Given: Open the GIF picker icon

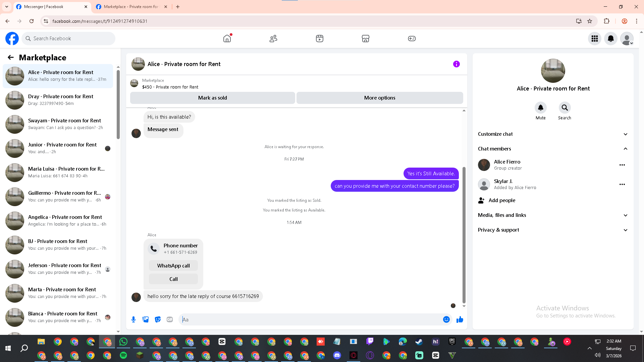Looking at the screenshot, I should 170,319.
